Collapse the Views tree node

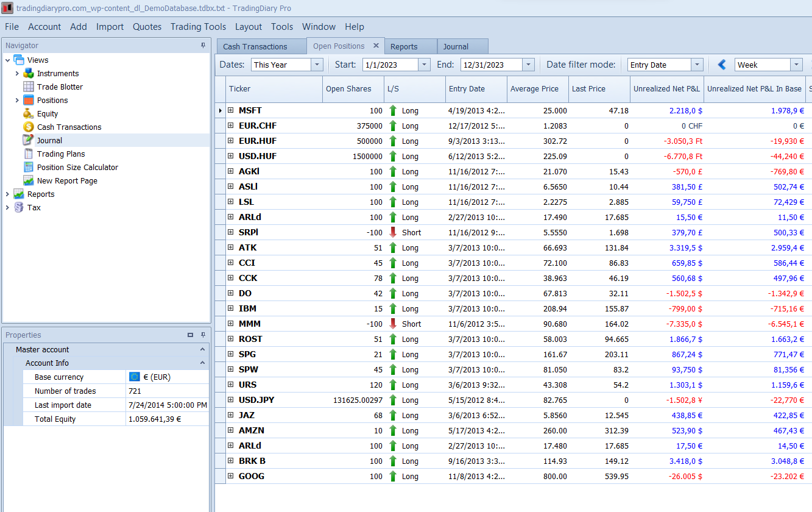point(7,60)
